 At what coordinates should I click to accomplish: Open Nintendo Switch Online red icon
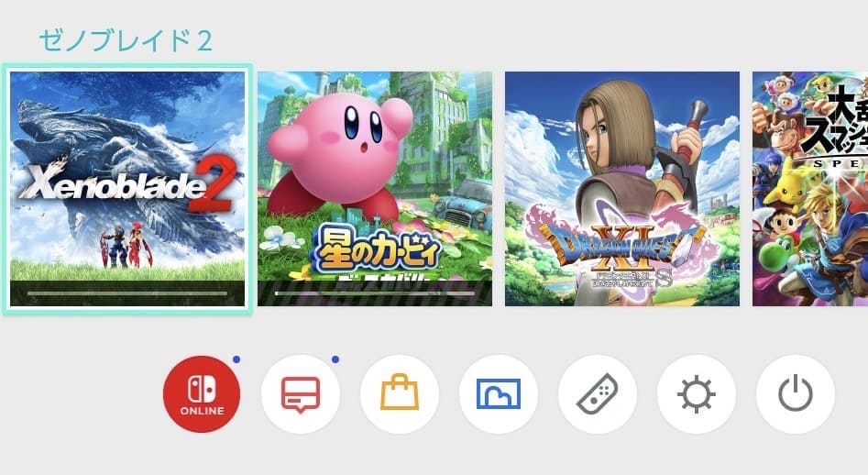[x=202, y=394]
